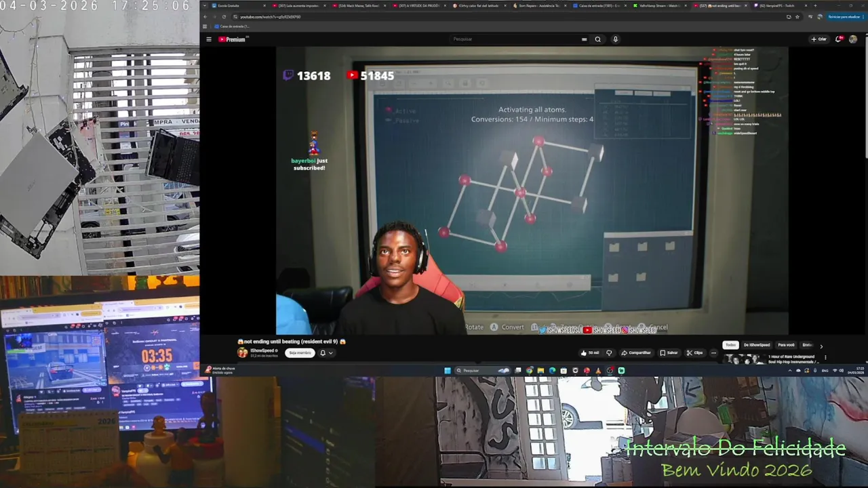
Task: Open Microsoft Edge from taskbar
Action: [x=552, y=371]
